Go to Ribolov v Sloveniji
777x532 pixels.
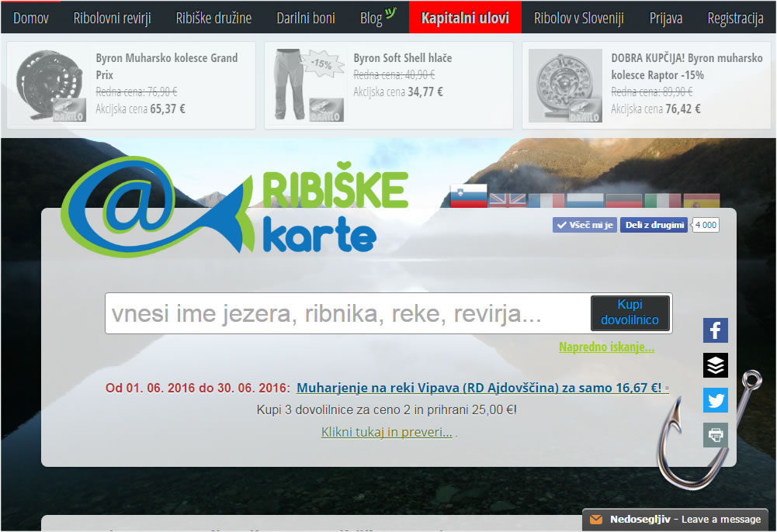(579, 19)
